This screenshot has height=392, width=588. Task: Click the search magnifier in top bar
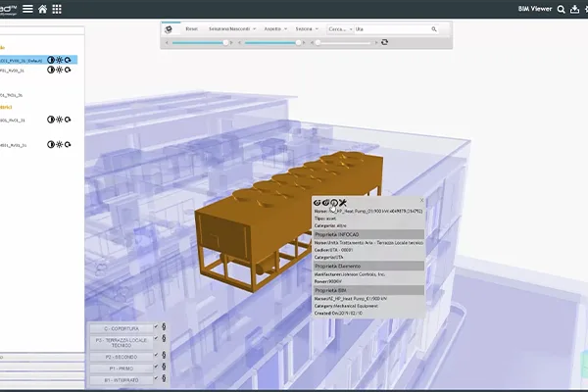pyautogui.click(x=561, y=10)
